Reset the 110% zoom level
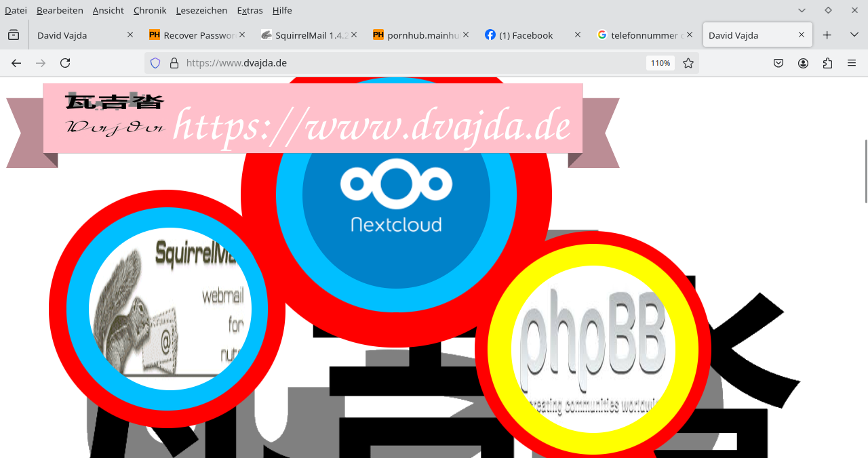 tap(660, 63)
